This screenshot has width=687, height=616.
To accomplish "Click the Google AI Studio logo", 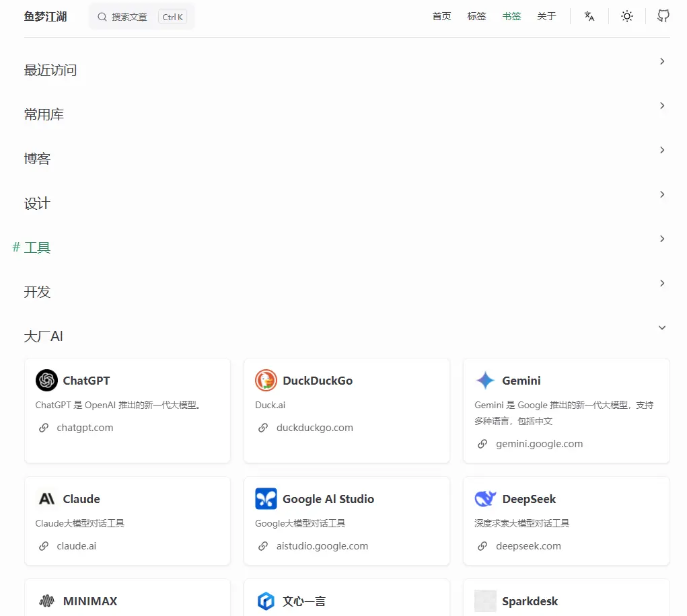I will [266, 499].
